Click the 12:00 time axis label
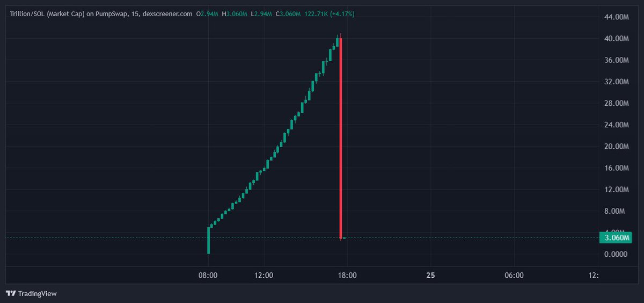 coord(264,275)
